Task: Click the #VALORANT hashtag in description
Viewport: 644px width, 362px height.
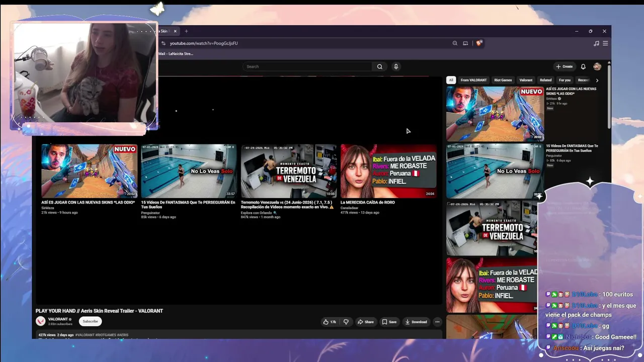Action: point(85,335)
